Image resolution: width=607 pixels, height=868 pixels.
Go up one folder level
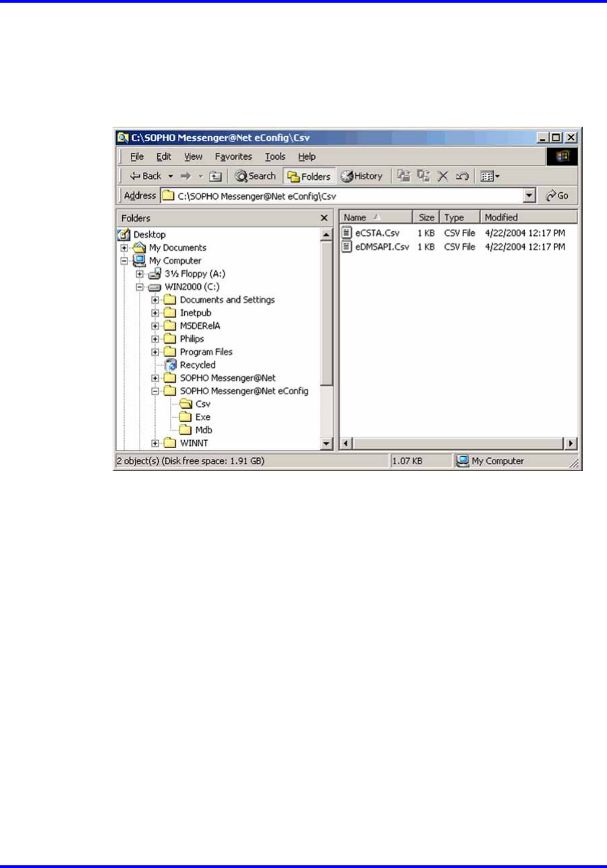(x=215, y=177)
